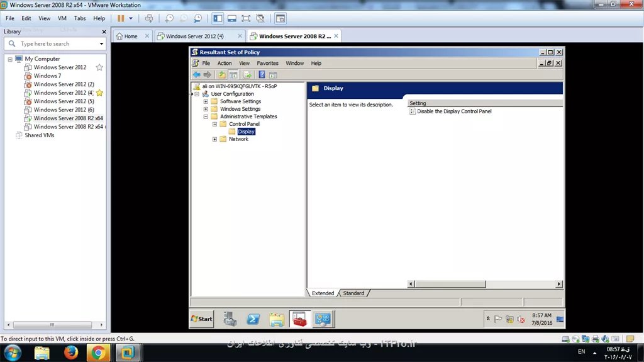The width and height of the screenshot is (644, 362).
Task: Click the guest muted volume tray icon
Action: 521,319
